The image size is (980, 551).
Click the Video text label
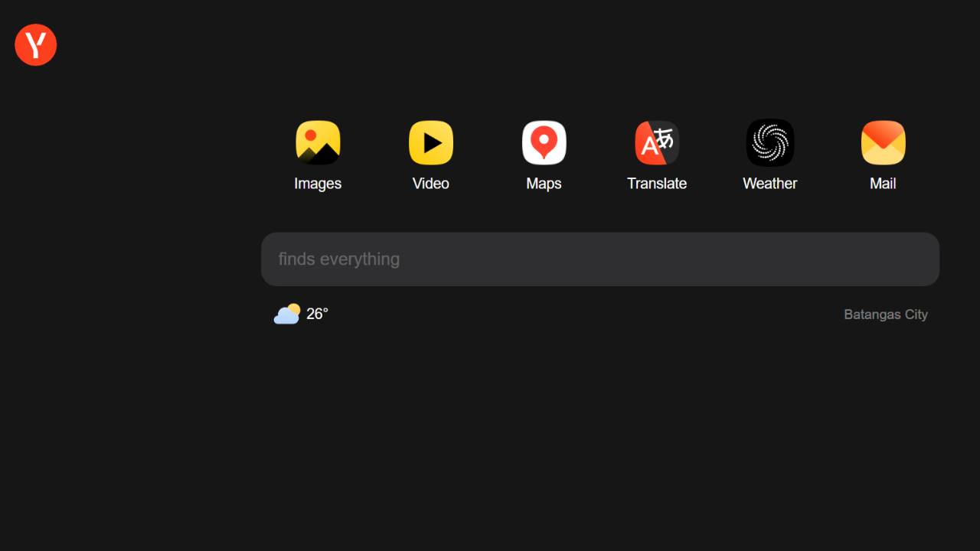click(431, 184)
